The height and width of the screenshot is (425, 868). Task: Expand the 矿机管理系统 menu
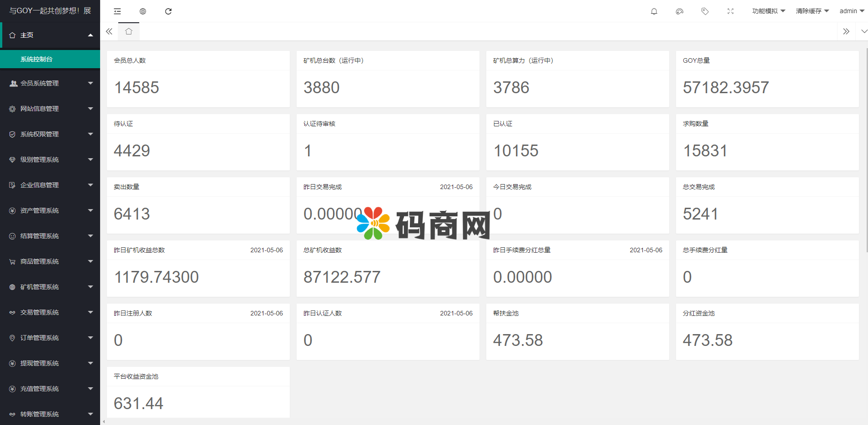click(50, 287)
